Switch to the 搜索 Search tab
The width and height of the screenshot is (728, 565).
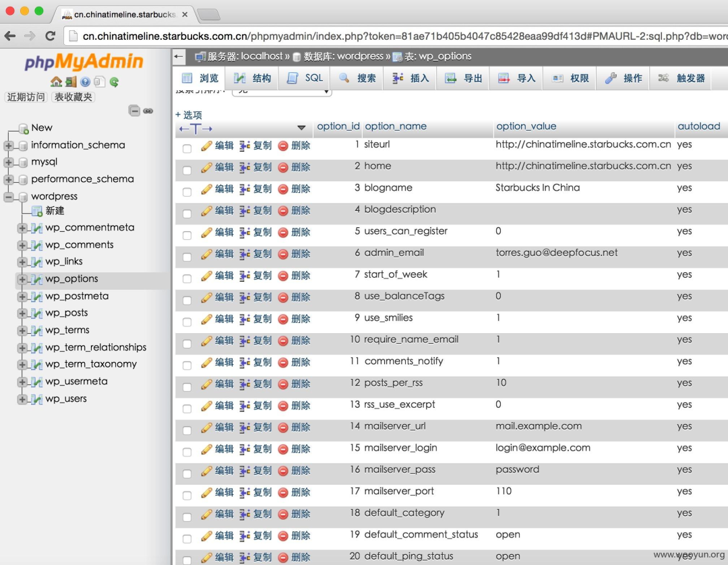click(x=357, y=78)
